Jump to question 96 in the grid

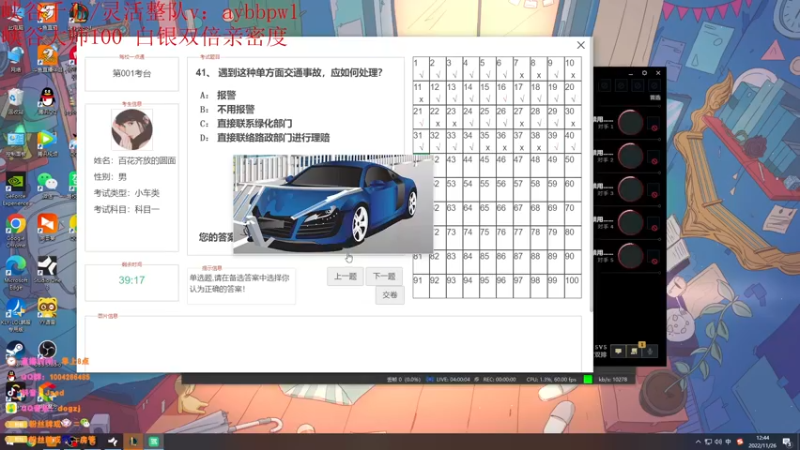[x=505, y=286]
